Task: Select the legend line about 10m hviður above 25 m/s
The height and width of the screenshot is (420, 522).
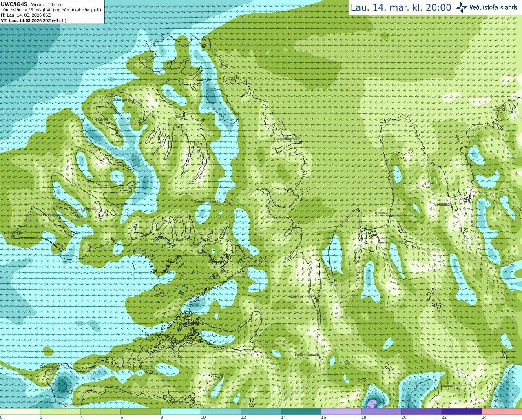Action: point(51,10)
